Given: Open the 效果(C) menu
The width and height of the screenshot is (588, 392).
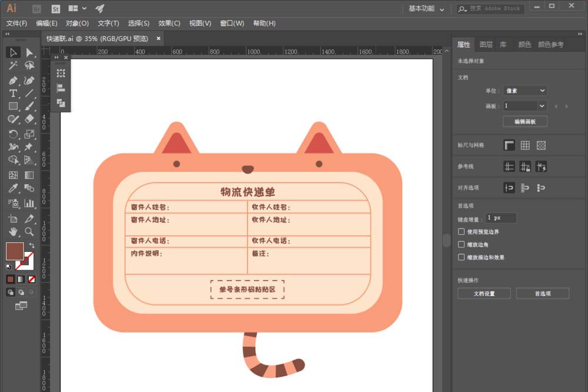Looking at the screenshot, I should click(169, 24).
